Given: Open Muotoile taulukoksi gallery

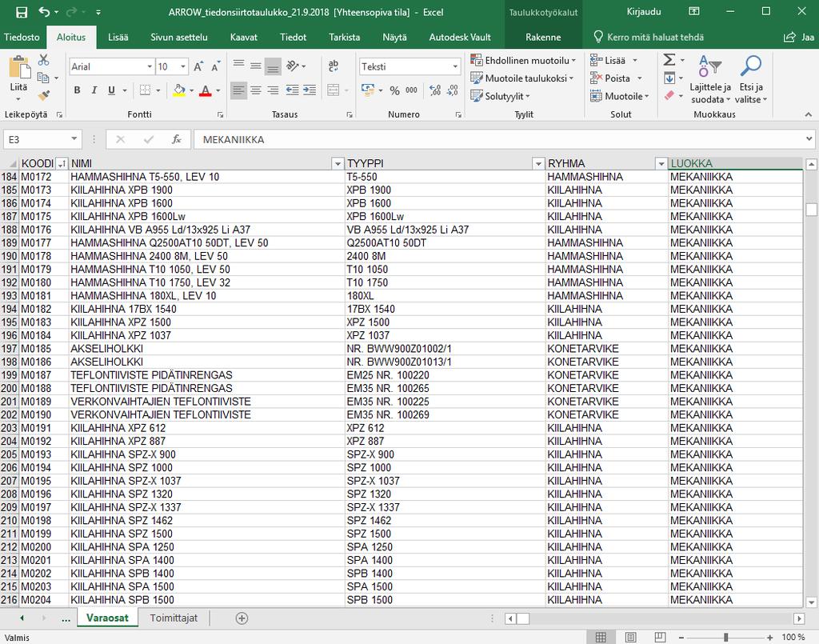Looking at the screenshot, I should (x=521, y=78).
